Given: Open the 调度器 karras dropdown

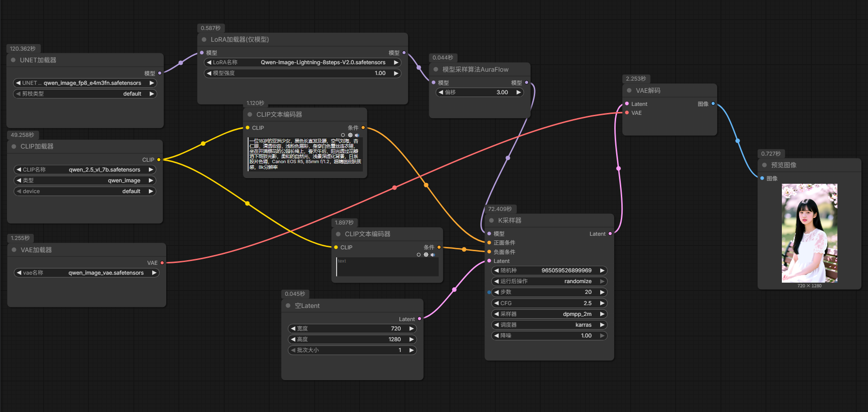Looking at the screenshot, I should pos(549,325).
